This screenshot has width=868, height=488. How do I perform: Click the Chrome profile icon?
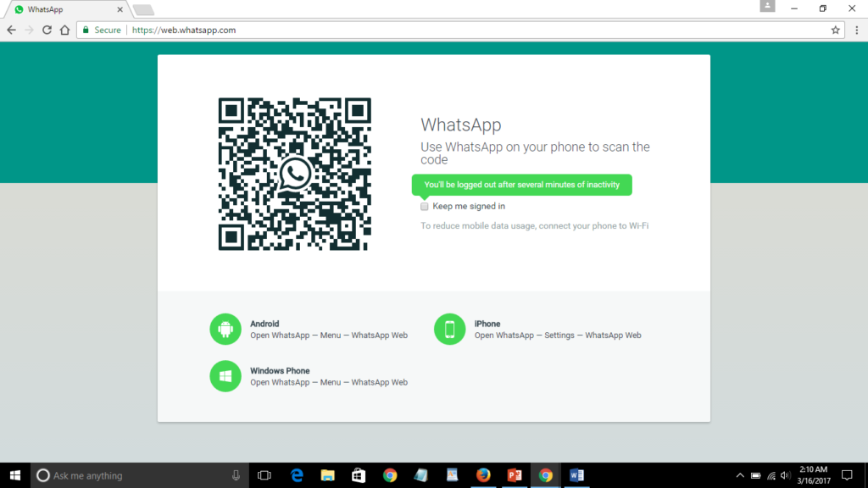pyautogui.click(x=767, y=6)
